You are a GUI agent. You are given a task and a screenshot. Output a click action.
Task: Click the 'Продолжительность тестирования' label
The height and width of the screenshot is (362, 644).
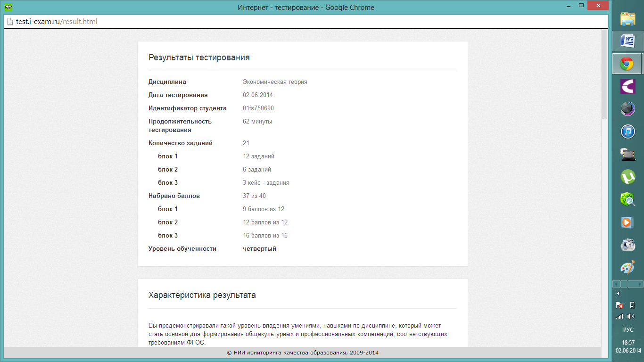coord(180,125)
